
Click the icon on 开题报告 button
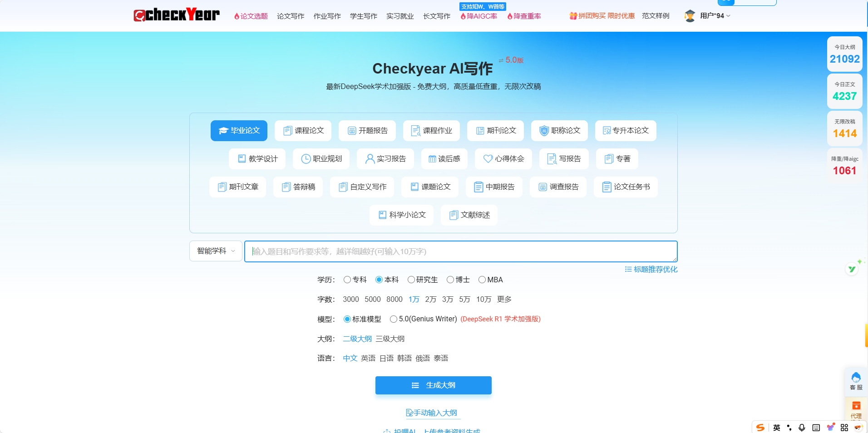click(x=352, y=131)
